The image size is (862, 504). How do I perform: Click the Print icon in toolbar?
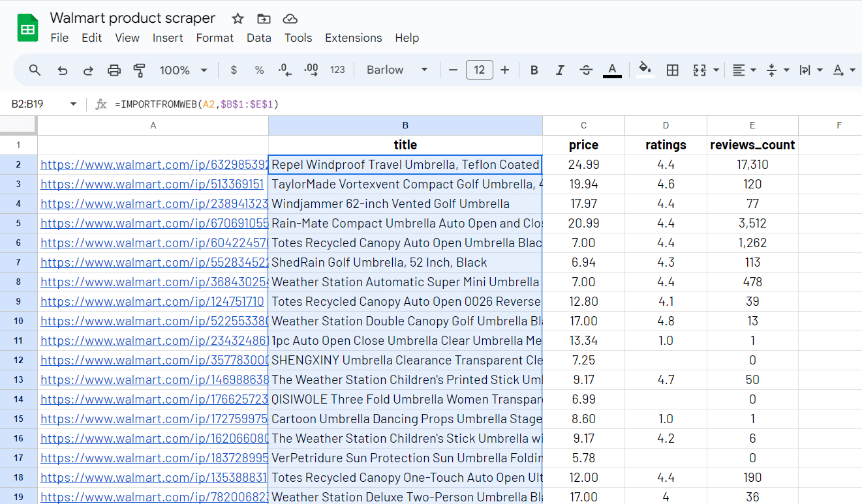coord(114,70)
